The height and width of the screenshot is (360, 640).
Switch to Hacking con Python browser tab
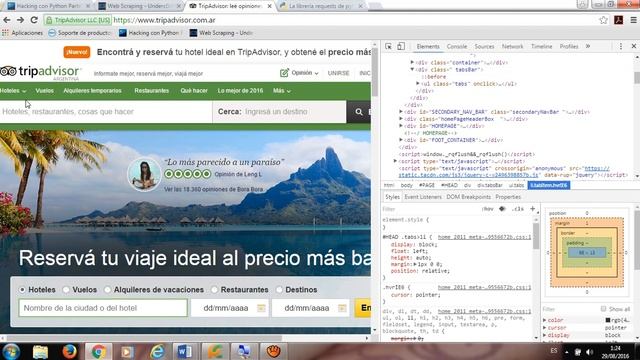point(49,6)
